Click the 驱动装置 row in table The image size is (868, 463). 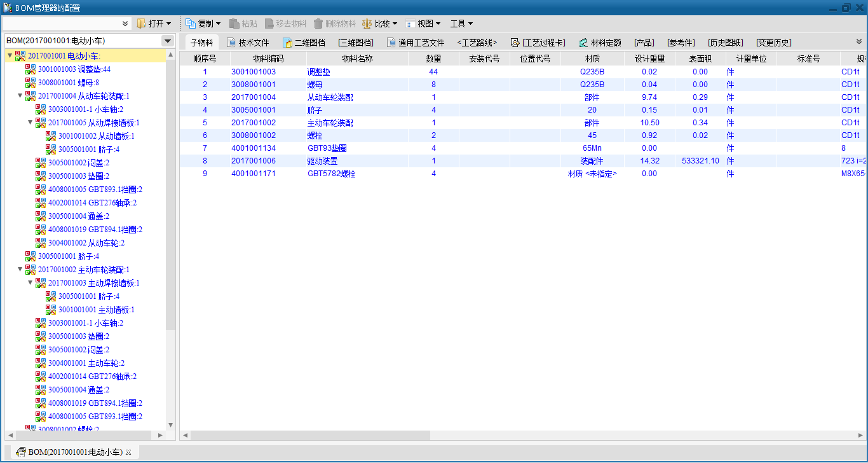pyautogui.click(x=323, y=161)
